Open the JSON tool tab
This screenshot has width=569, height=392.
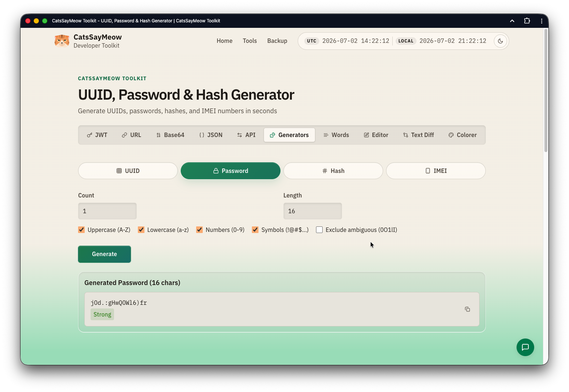pyautogui.click(x=211, y=135)
